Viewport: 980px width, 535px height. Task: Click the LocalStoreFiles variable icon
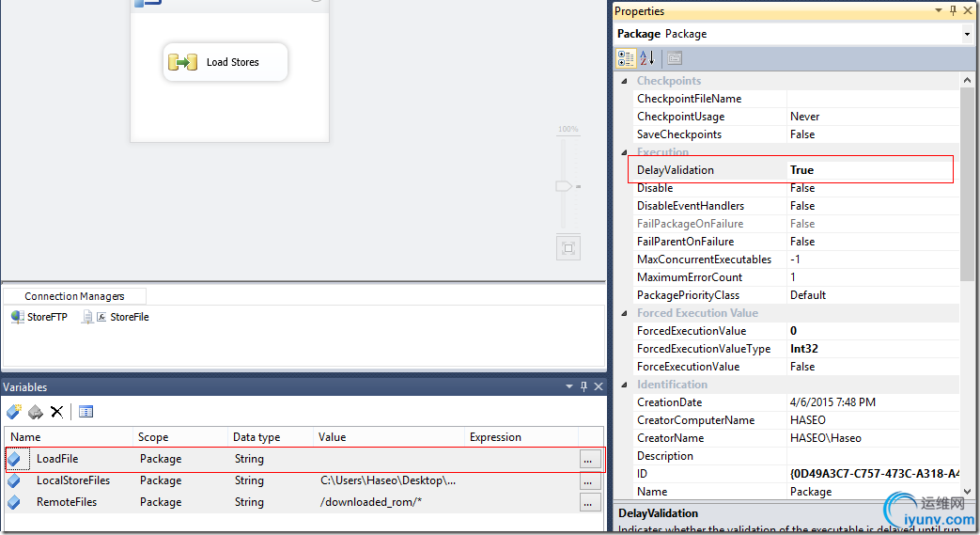pos(14,480)
